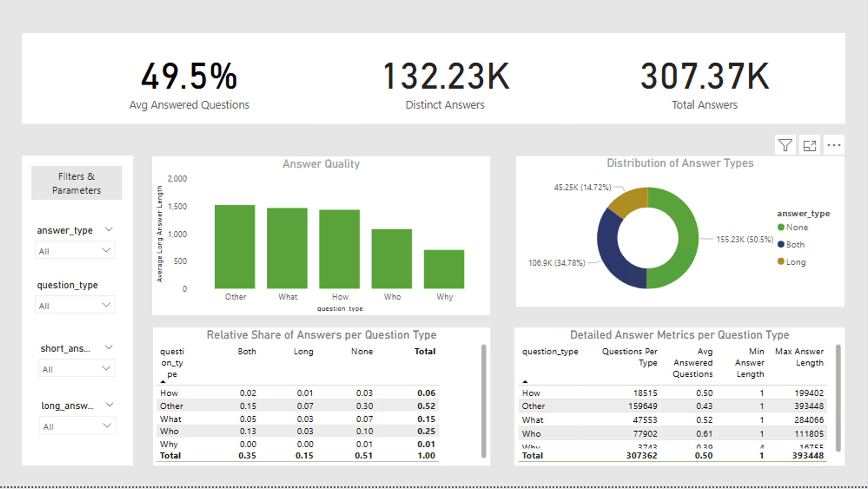Click the Detailed Answer Metrics table scrollbar
This screenshot has width=868, height=489.
tap(838, 397)
